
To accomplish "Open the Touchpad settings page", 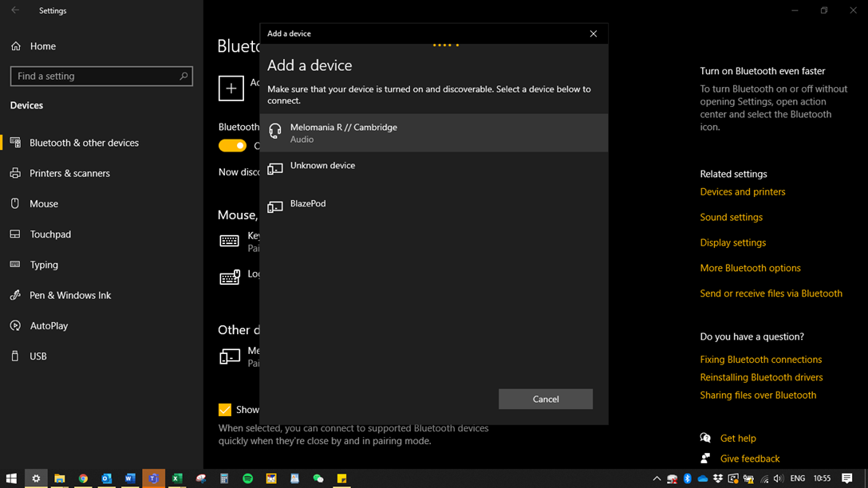I will (x=50, y=234).
